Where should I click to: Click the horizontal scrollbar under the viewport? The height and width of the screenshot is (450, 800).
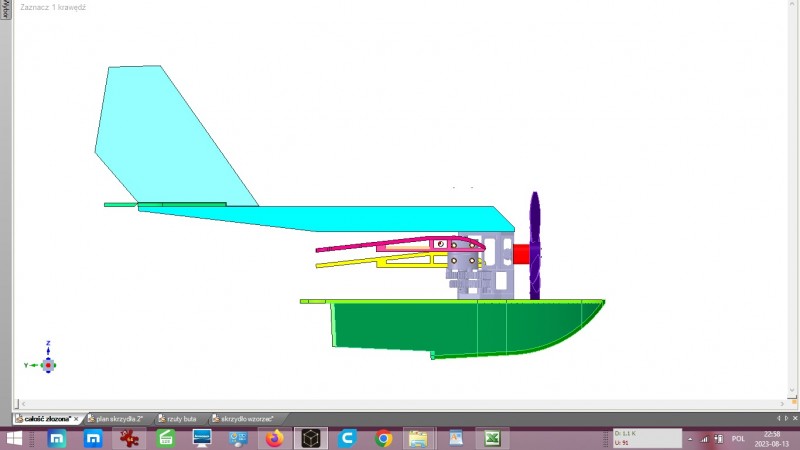[403, 404]
